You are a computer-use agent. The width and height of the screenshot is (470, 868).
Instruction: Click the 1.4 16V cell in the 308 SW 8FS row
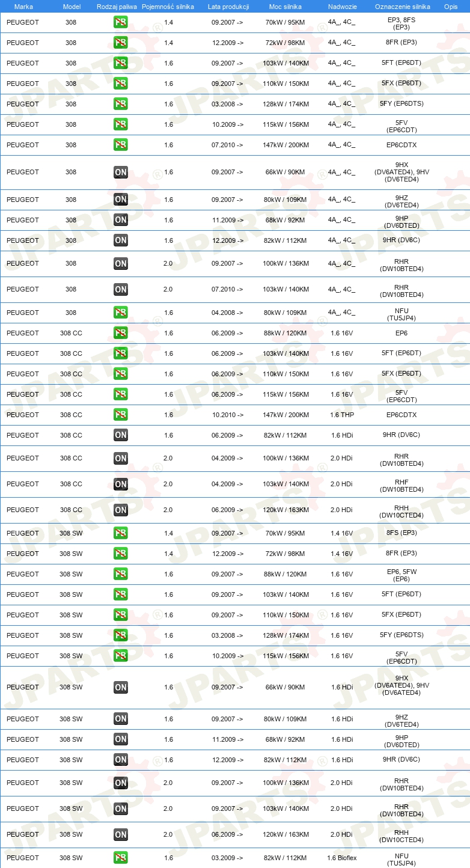(x=342, y=533)
